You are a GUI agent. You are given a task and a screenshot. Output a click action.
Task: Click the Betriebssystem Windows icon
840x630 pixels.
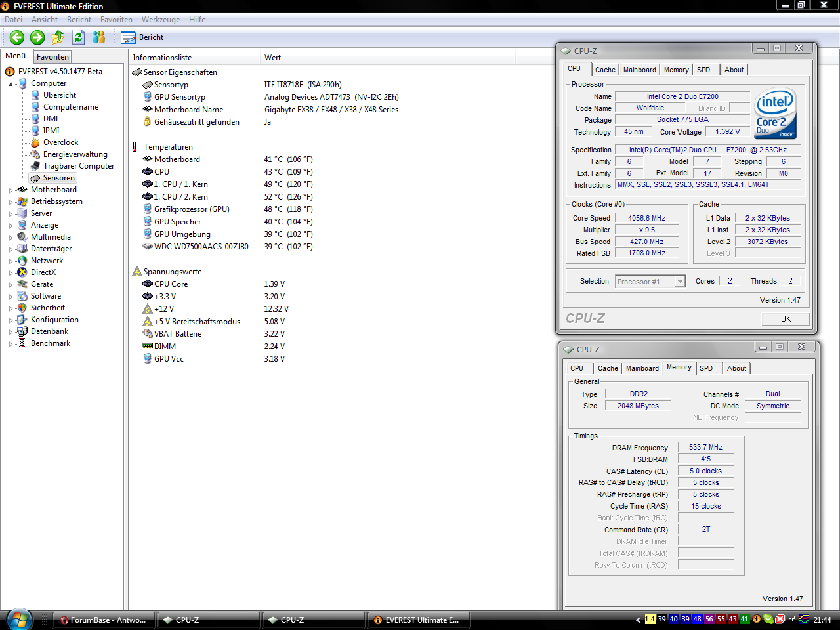pyautogui.click(x=22, y=201)
